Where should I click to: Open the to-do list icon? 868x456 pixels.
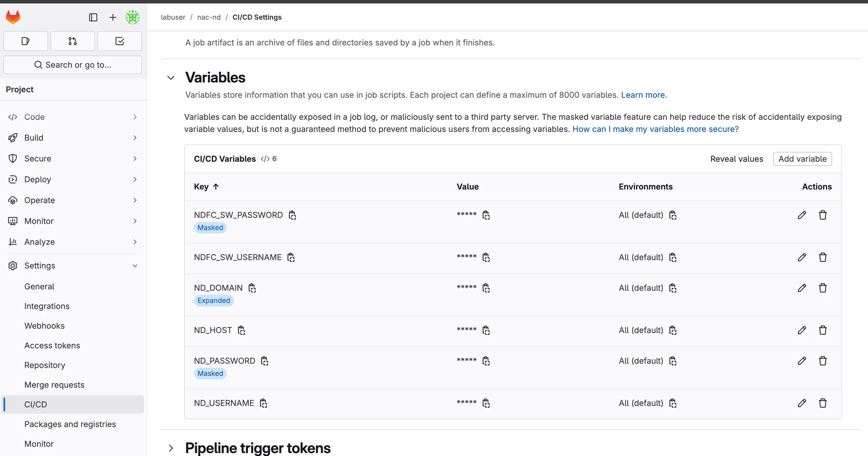click(x=119, y=41)
